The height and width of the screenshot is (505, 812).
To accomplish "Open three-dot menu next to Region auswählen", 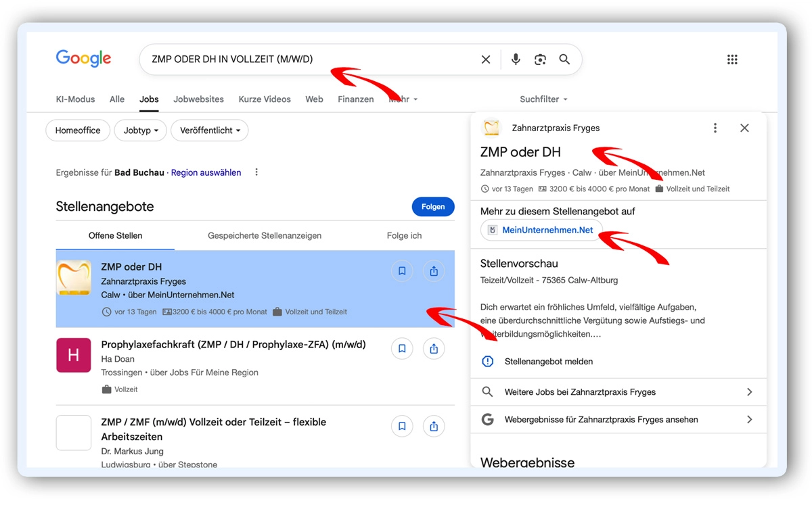I will [256, 172].
